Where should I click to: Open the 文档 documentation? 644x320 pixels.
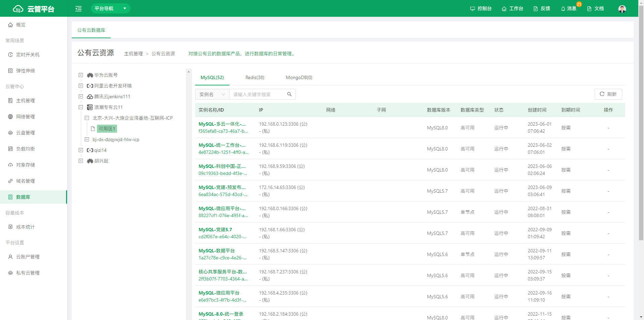click(x=595, y=9)
